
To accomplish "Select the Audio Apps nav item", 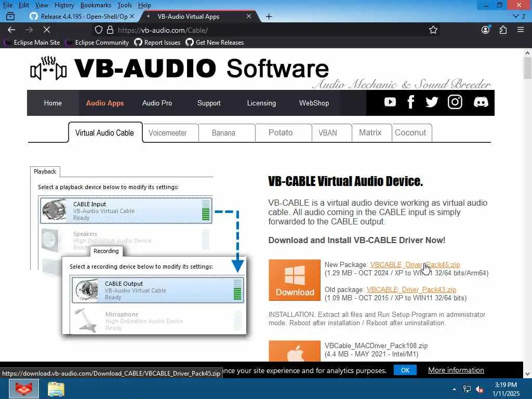I will click(105, 103).
